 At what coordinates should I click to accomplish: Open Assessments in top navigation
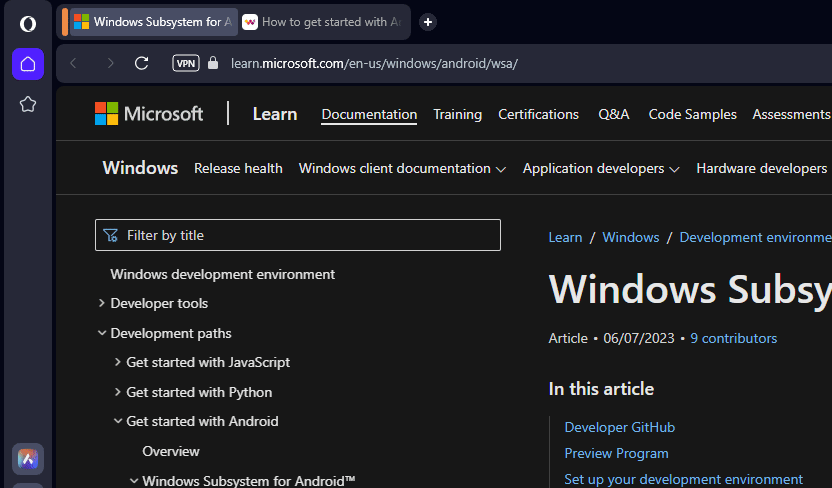coord(791,115)
